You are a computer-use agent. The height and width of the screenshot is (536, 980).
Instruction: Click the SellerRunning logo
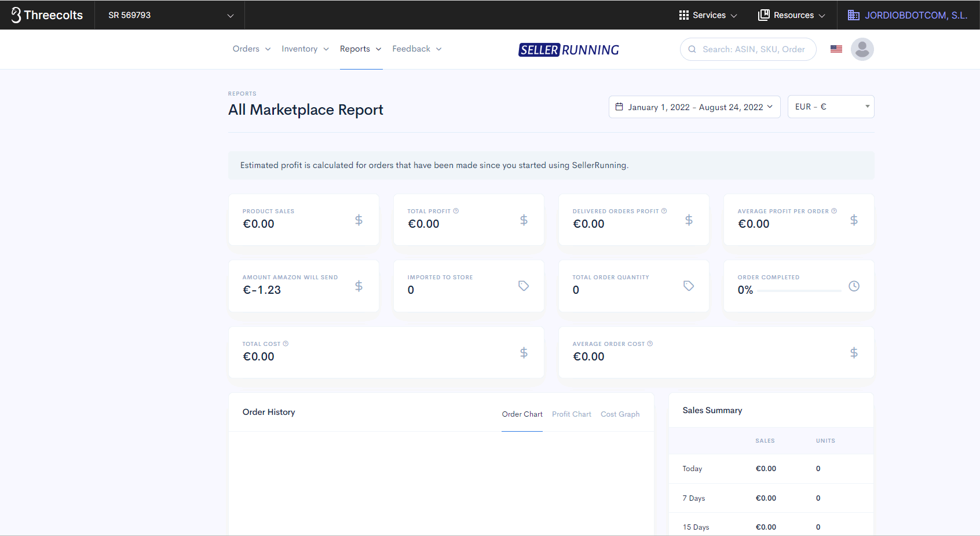[x=569, y=50]
